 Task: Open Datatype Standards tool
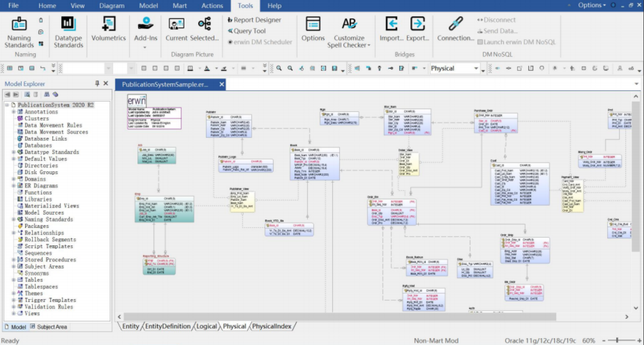(x=68, y=32)
